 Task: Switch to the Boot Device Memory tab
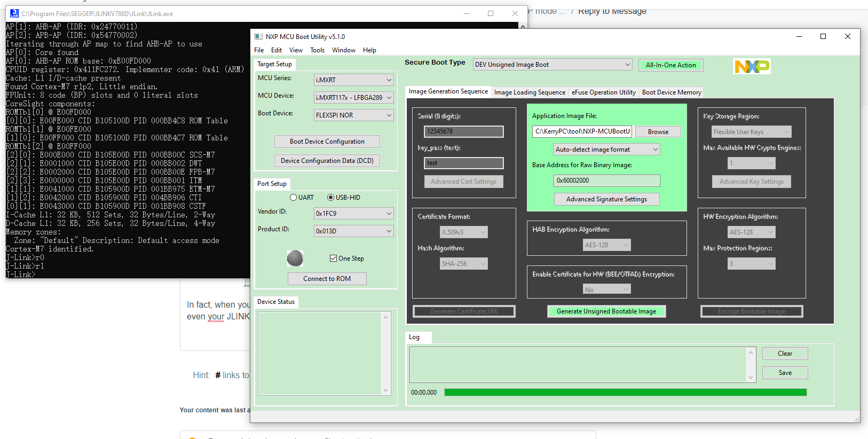(672, 92)
